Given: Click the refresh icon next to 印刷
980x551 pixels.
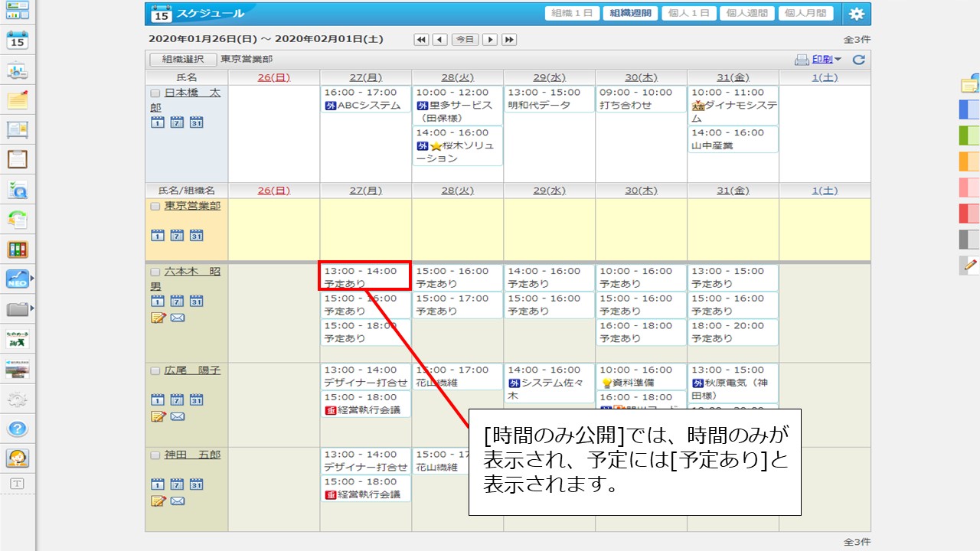Looking at the screenshot, I should pyautogui.click(x=858, y=60).
